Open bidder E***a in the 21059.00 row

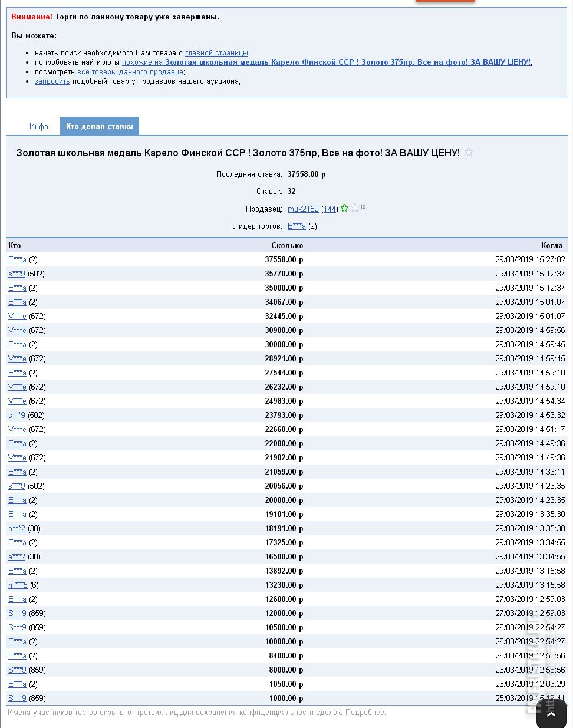(x=17, y=472)
